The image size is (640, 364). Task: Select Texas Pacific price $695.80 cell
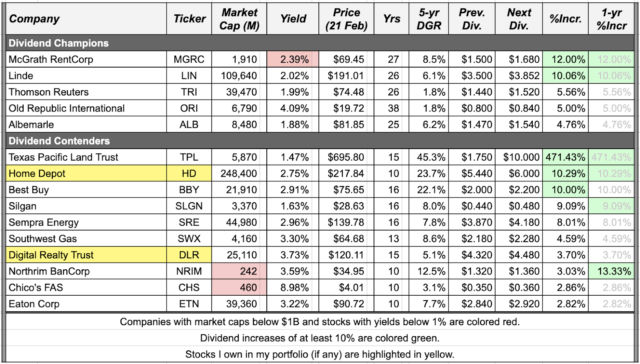(347, 157)
